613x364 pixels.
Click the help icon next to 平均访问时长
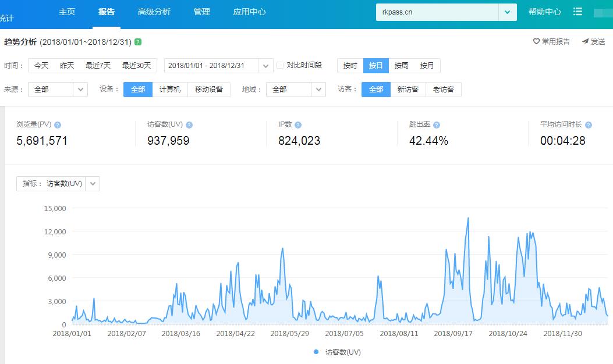point(588,125)
